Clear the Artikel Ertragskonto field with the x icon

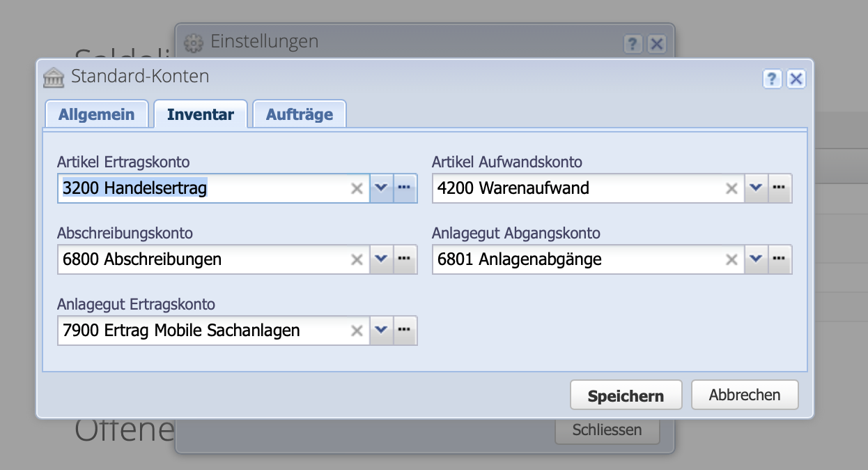click(357, 188)
